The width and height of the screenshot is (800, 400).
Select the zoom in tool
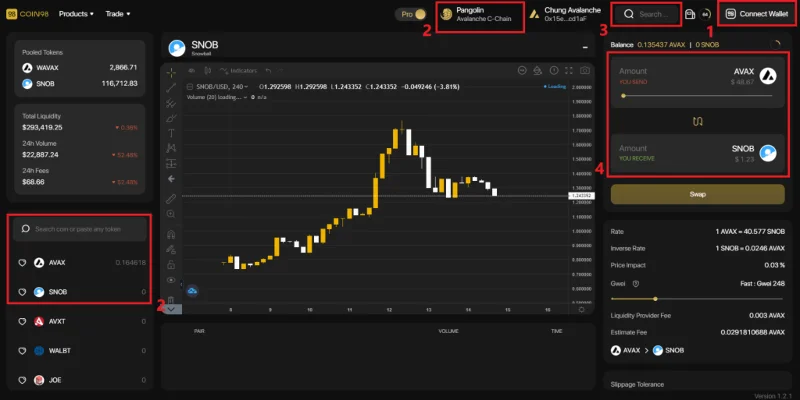click(171, 214)
